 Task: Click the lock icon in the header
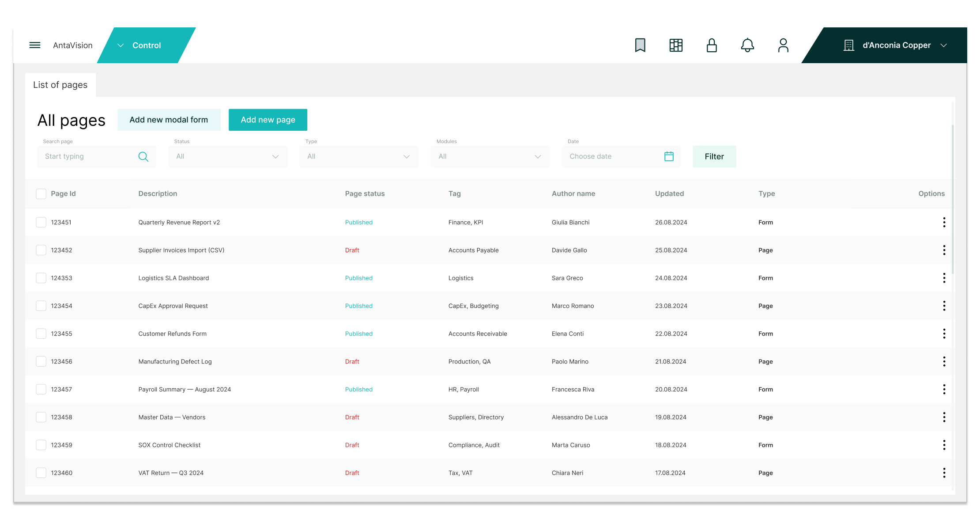(x=712, y=45)
